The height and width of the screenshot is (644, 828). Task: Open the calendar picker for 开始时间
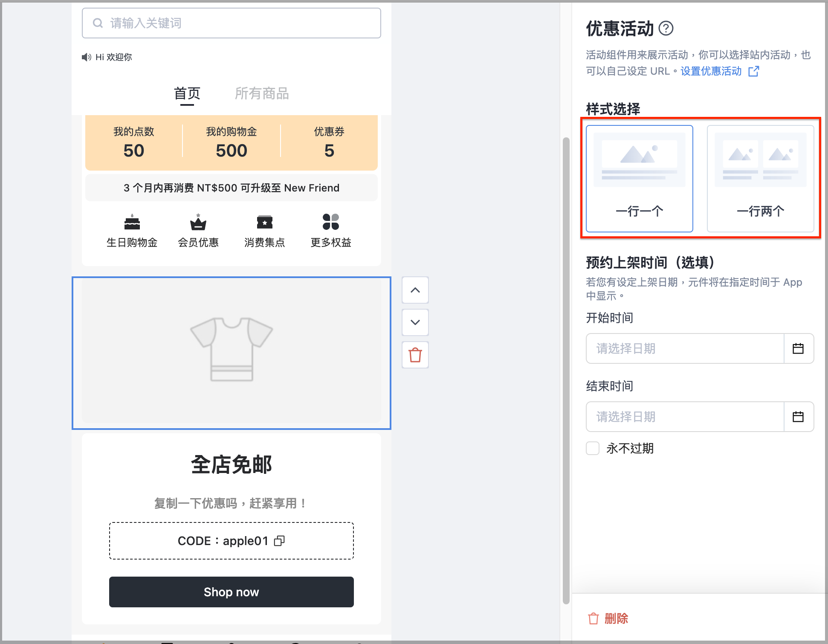click(798, 348)
